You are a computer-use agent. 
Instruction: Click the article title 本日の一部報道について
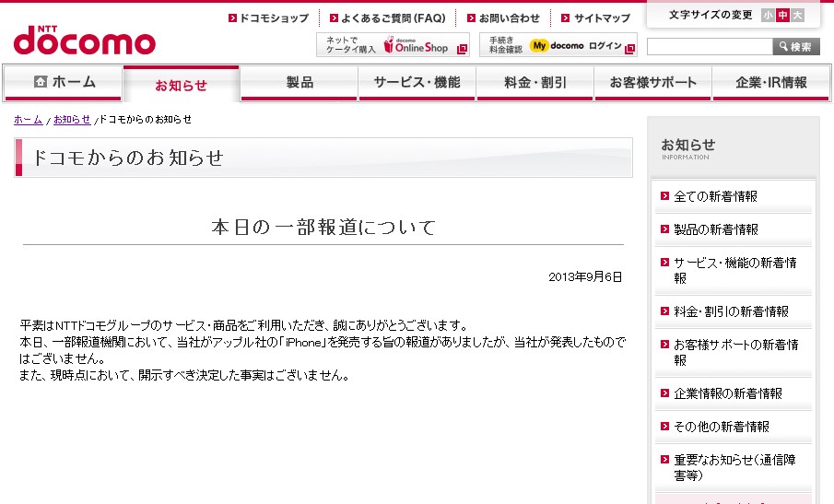coord(323,227)
